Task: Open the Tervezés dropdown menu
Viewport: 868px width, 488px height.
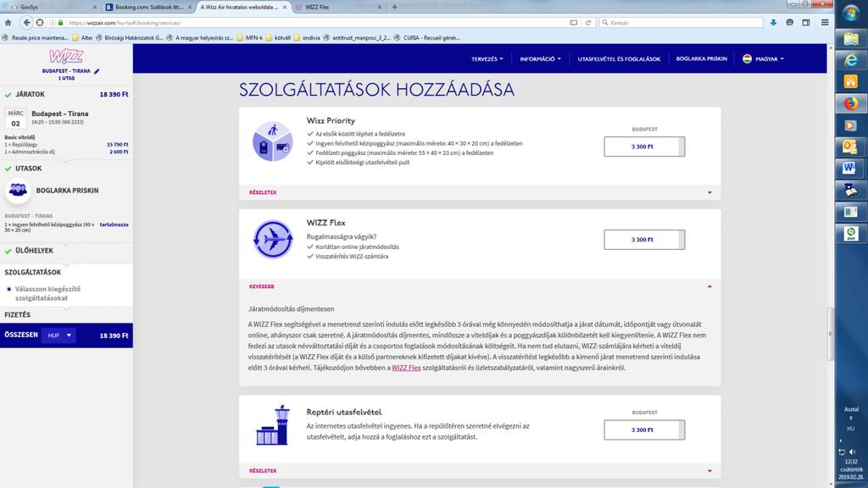Action: coord(487,58)
